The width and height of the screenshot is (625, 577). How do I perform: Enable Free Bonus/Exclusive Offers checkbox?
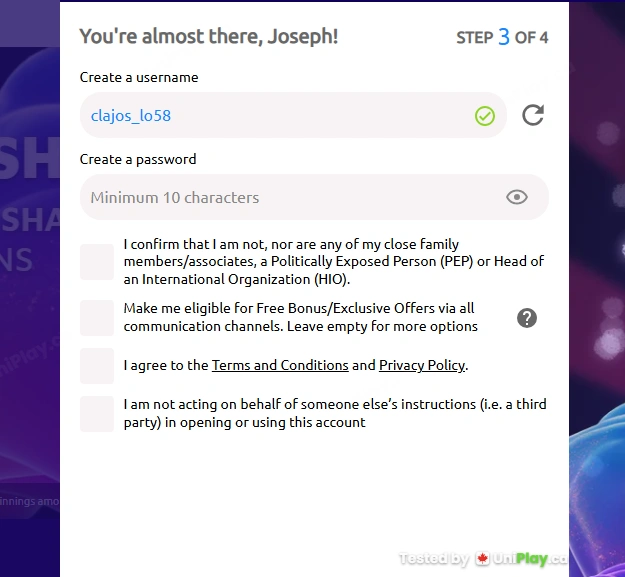97,318
